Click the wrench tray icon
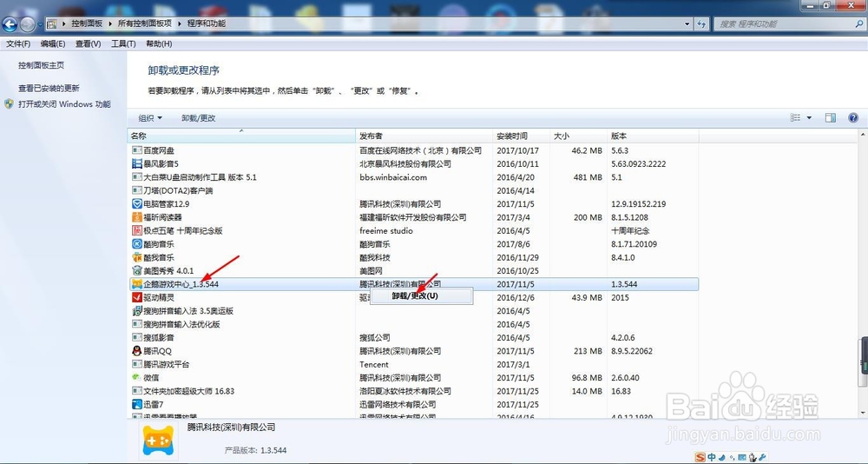Image resolution: width=868 pixels, height=464 pixels. coord(762,457)
